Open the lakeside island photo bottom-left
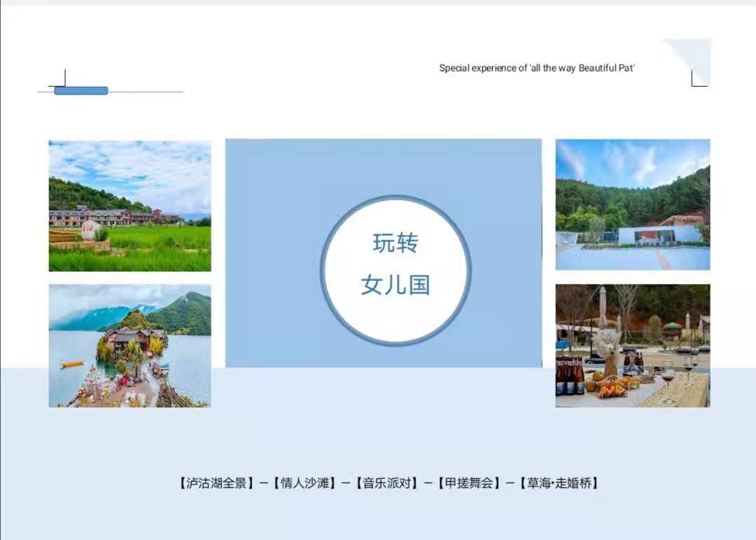The width and height of the screenshot is (756, 540). [129, 346]
